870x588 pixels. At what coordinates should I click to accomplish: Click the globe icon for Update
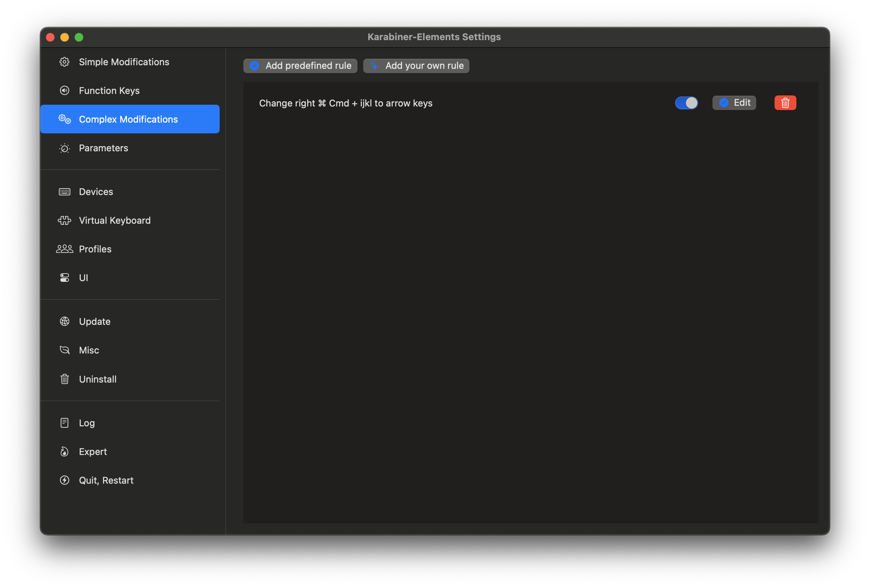64,321
